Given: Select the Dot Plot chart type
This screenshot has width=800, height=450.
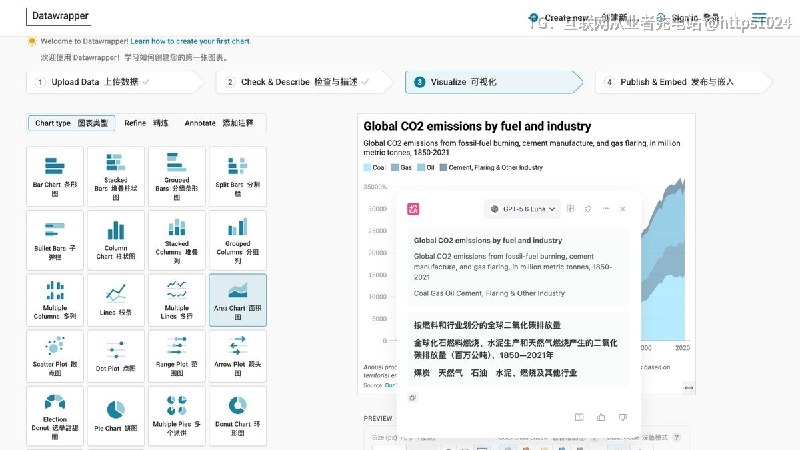Looking at the screenshot, I should [x=116, y=356].
